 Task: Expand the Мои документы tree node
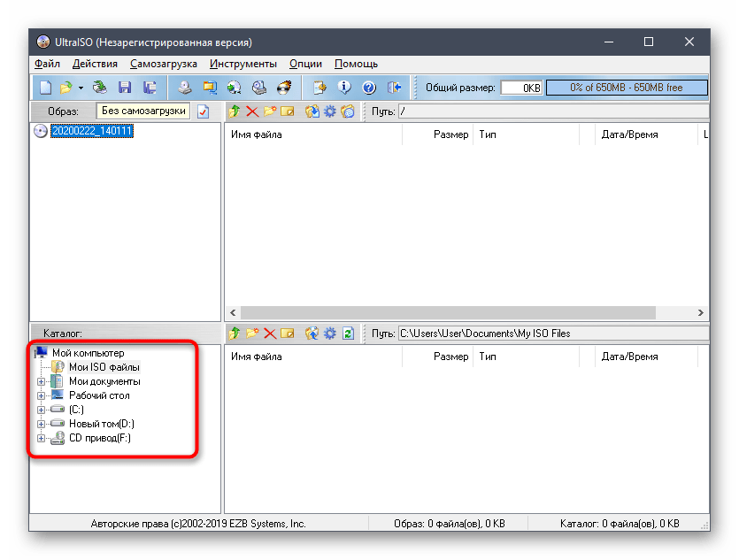[x=41, y=381]
